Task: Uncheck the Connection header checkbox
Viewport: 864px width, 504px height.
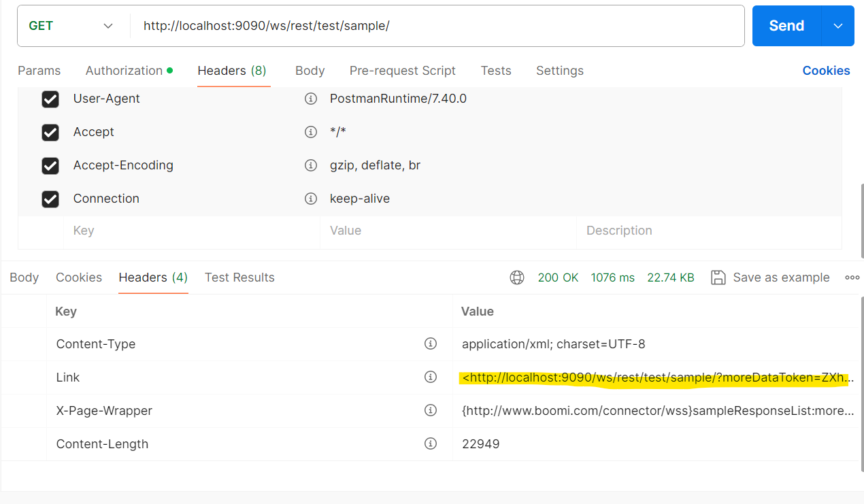Action: [50, 199]
